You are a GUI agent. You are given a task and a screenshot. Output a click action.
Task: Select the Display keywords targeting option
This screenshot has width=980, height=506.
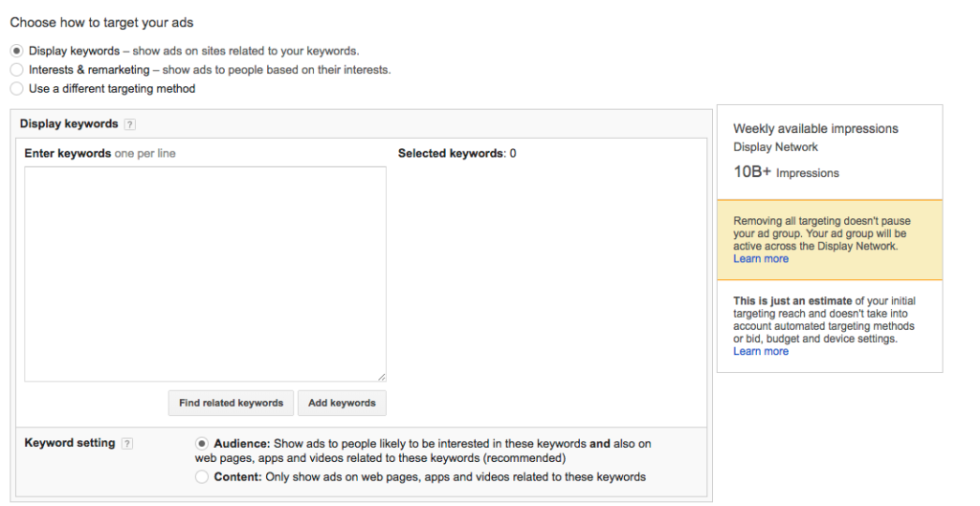click(x=17, y=51)
